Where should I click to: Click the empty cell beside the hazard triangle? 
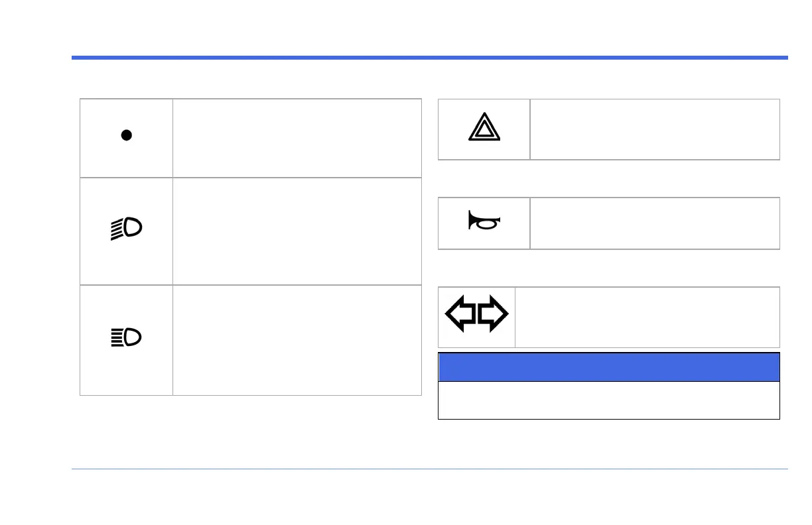655,129
